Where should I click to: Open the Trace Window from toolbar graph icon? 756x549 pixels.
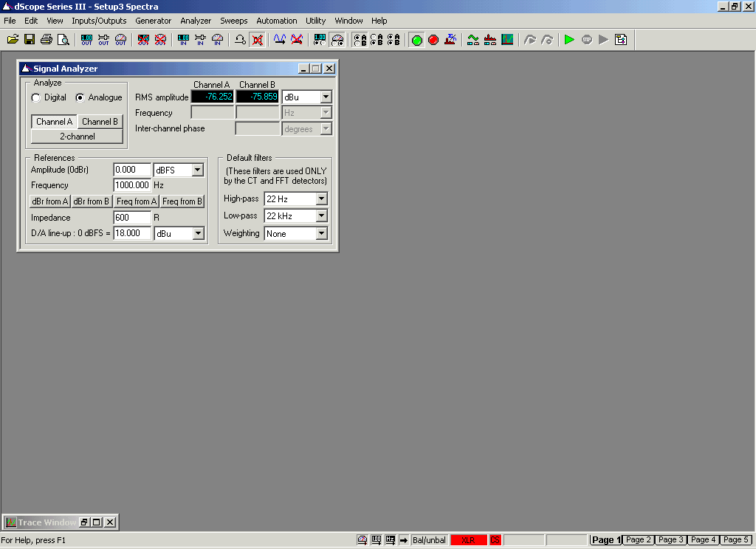[507, 40]
